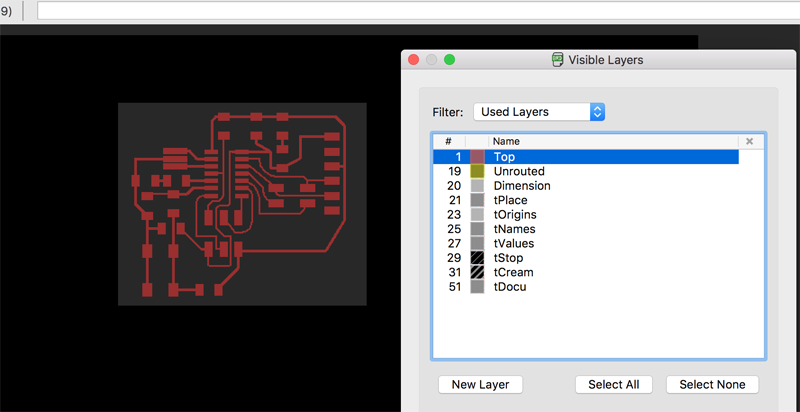Click the Visible Layers title bar icon
This screenshot has width=800, height=412.
(x=558, y=60)
